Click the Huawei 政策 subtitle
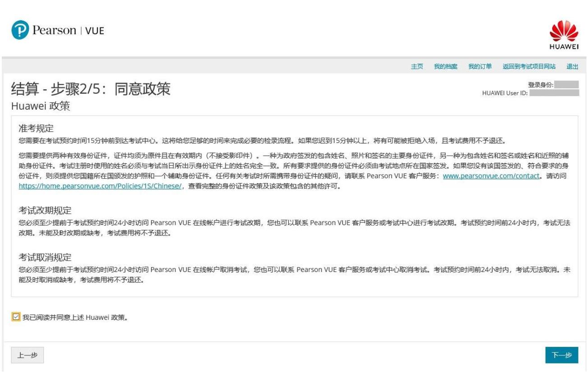 [x=41, y=106]
